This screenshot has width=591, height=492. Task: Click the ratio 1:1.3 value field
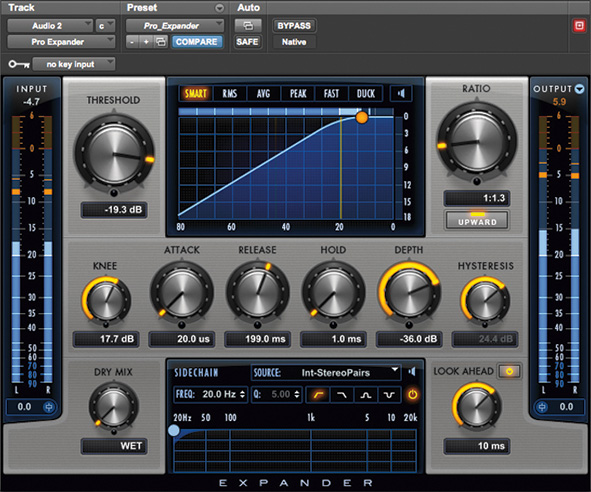point(477,198)
